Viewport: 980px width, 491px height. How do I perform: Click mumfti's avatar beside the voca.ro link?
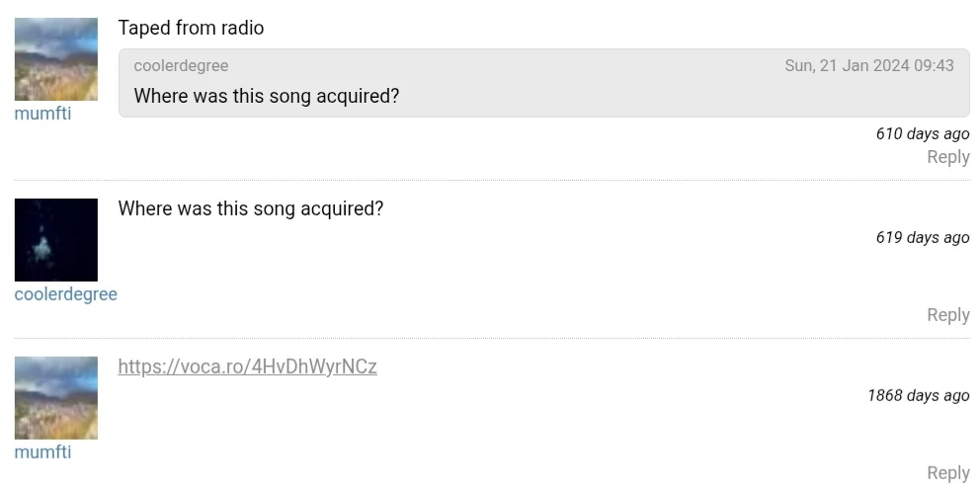click(55, 397)
